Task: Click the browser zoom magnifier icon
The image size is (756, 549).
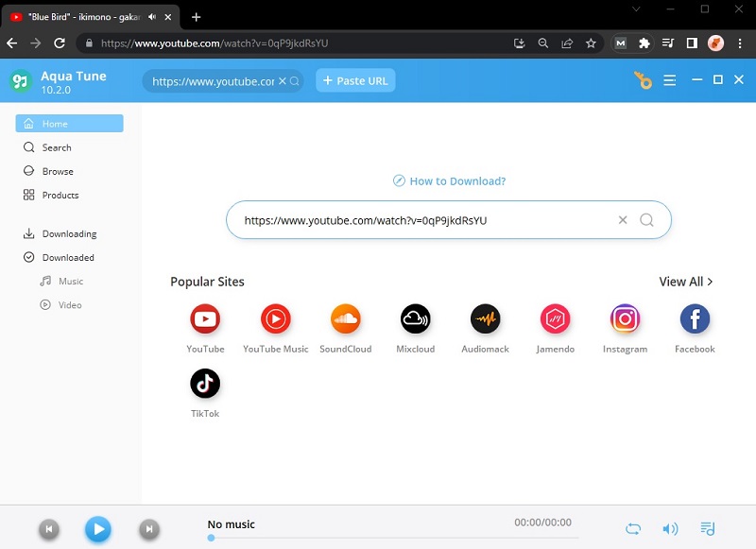Action: click(x=542, y=43)
